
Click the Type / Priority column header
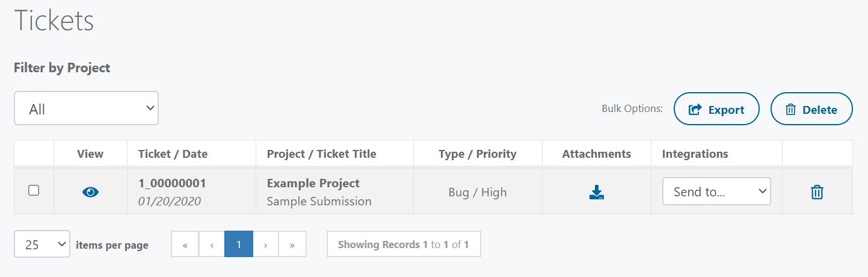478,154
